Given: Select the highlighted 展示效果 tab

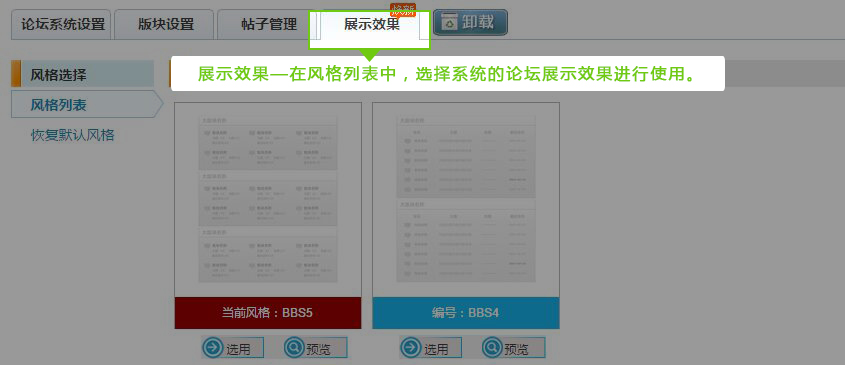Looking at the screenshot, I should click(372, 25).
